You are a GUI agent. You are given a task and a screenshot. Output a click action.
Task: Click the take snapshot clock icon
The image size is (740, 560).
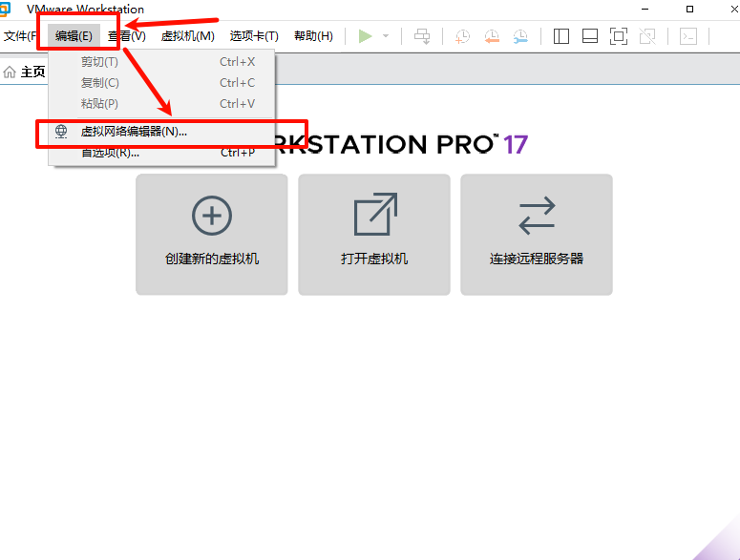[462, 36]
